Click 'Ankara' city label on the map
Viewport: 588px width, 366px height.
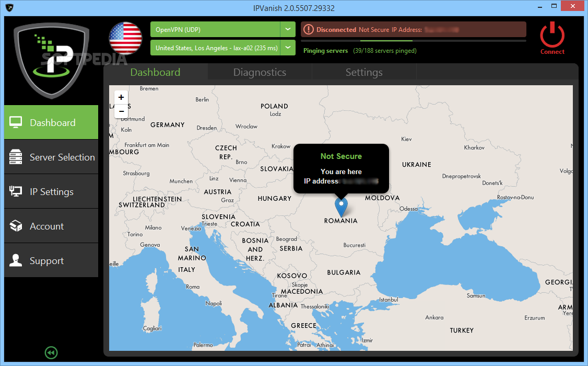434,317
